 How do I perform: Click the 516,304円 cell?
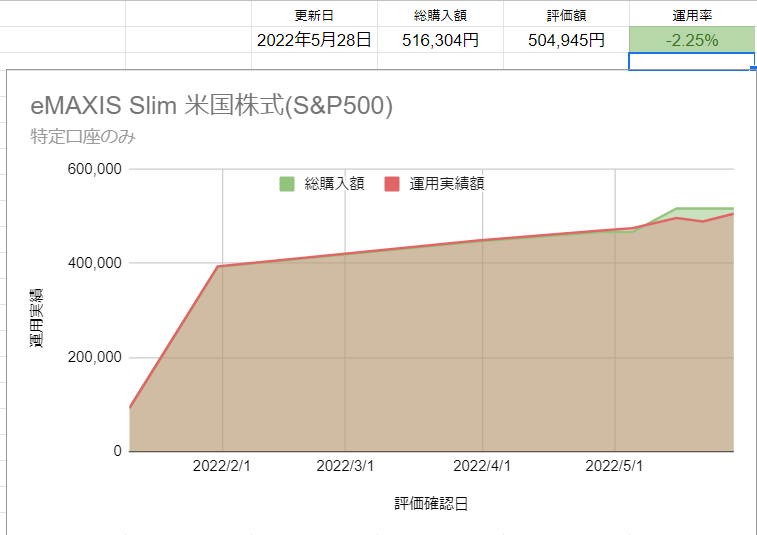coord(440,40)
